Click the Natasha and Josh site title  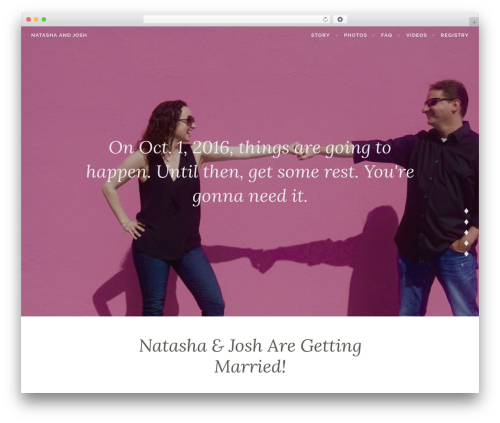[59, 35]
